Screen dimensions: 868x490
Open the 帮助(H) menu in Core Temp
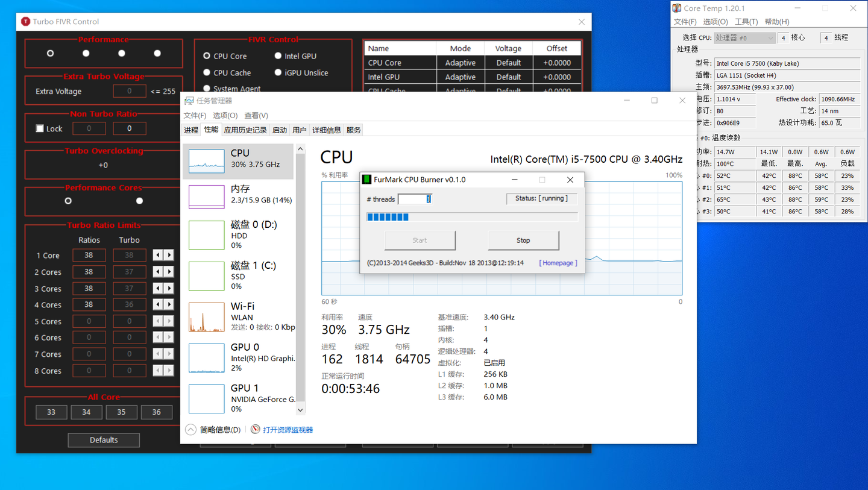(777, 22)
